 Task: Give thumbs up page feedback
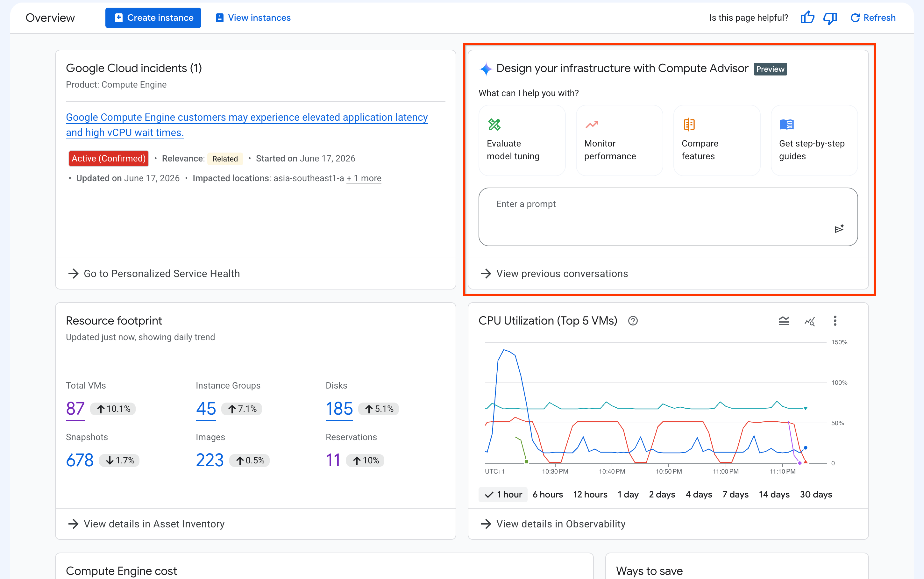tap(807, 18)
